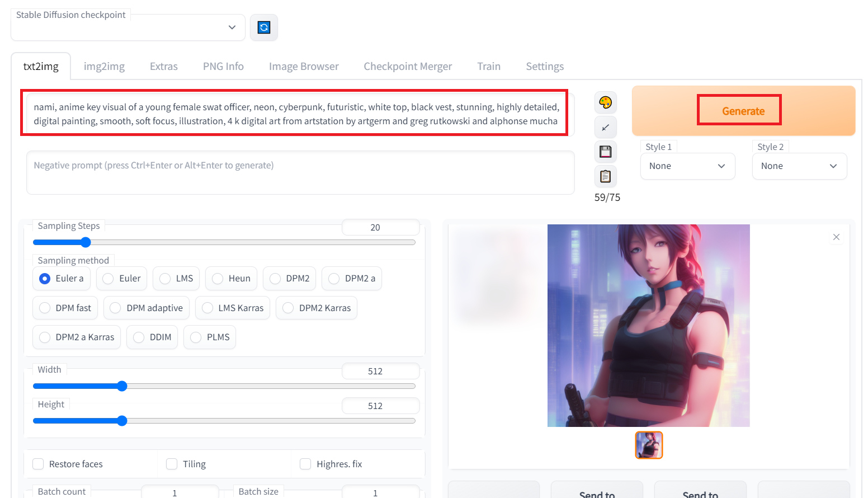Click the Height value box
Image resolution: width=868 pixels, height=498 pixels.
[x=380, y=406]
